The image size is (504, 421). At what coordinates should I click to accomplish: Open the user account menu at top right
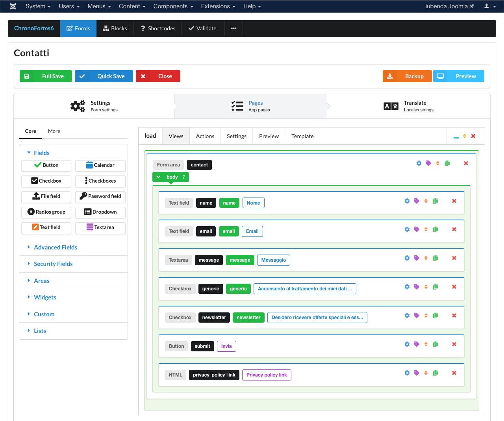tap(489, 6)
